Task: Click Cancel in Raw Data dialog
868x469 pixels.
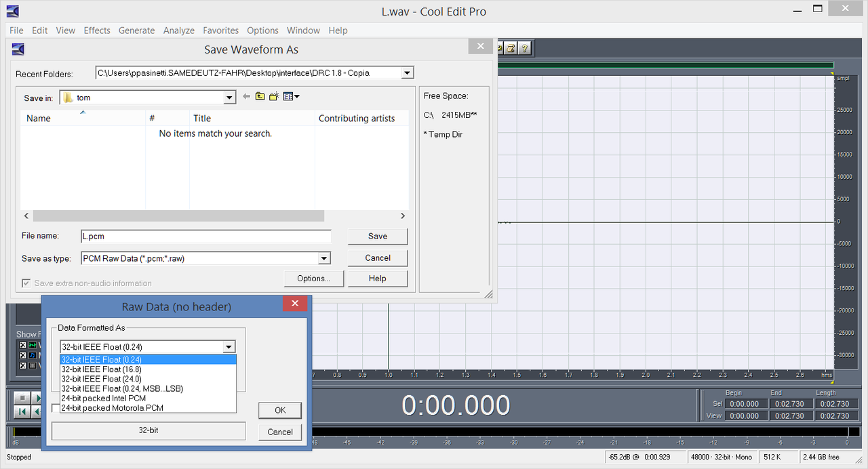Action: [280, 432]
